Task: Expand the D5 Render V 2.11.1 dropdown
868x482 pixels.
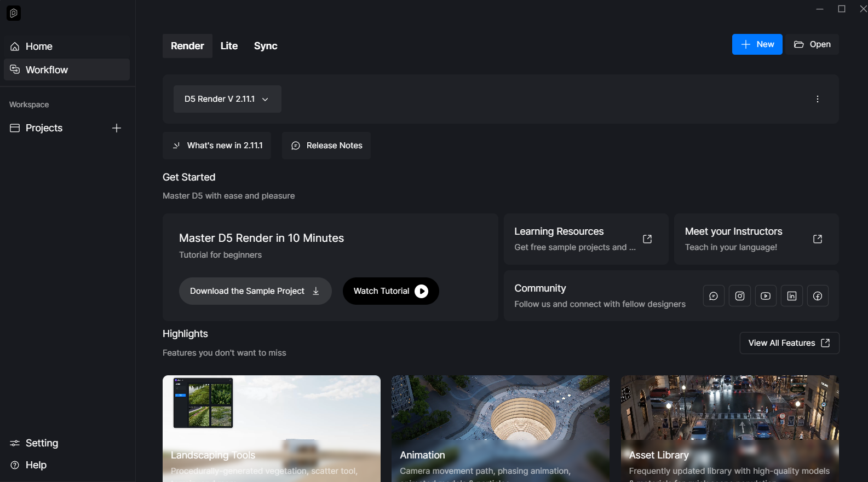Action: (227, 99)
